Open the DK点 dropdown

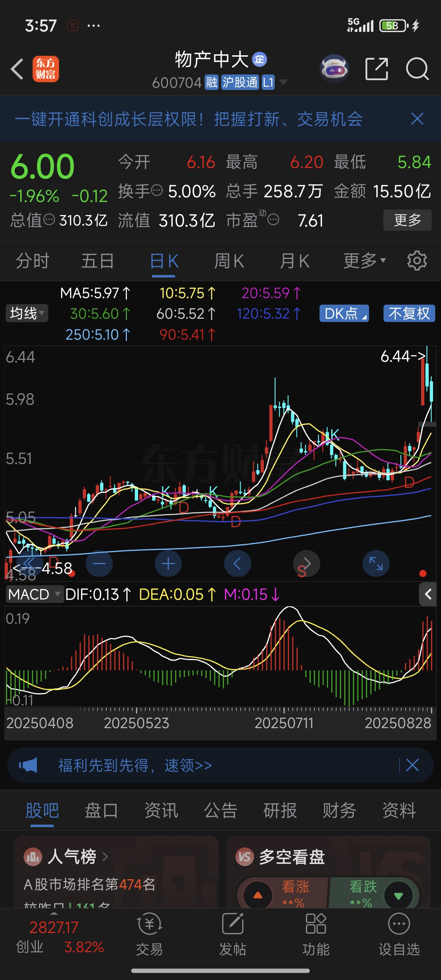[x=344, y=314]
